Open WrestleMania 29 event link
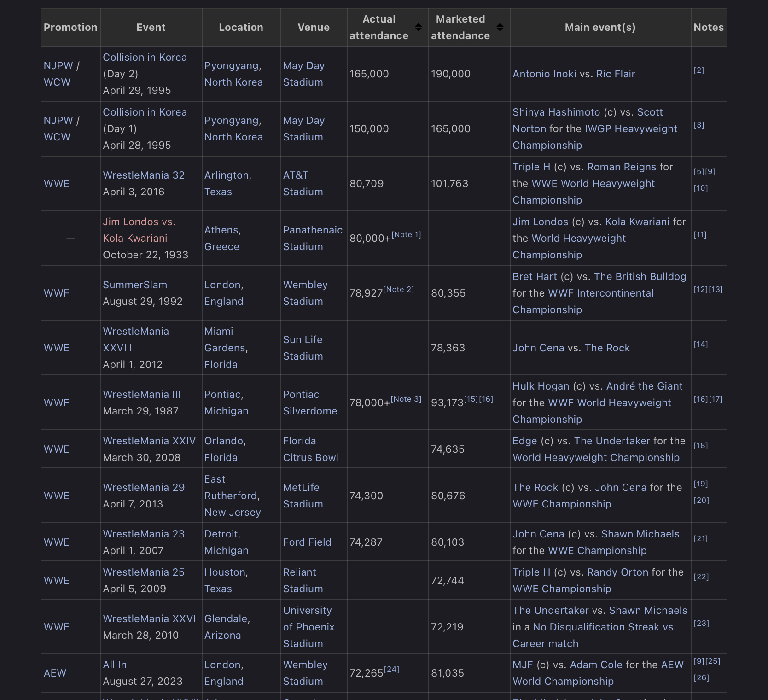Image resolution: width=768 pixels, height=700 pixels. (x=144, y=488)
